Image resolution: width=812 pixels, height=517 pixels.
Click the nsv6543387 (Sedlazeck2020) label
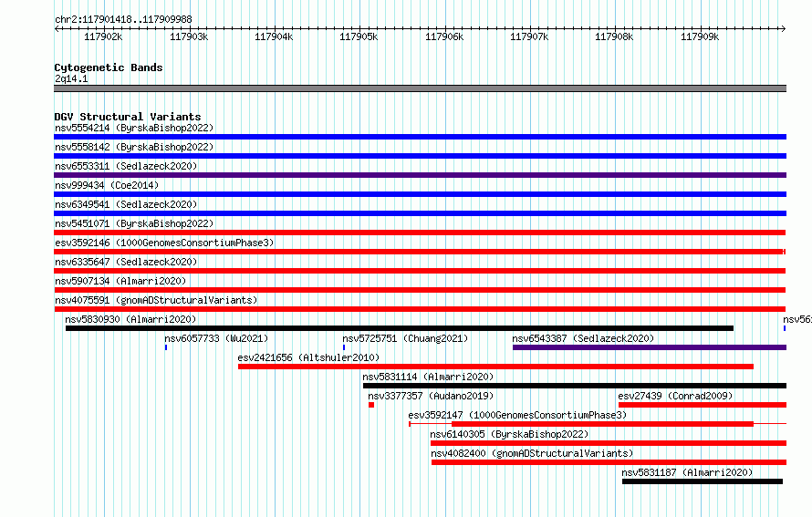583,338
